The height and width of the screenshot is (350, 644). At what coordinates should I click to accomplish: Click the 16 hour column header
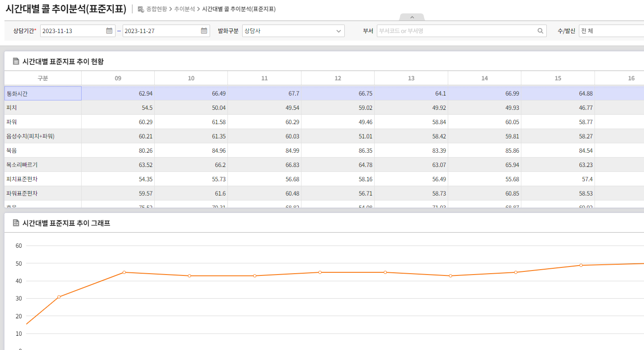pos(620,78)
